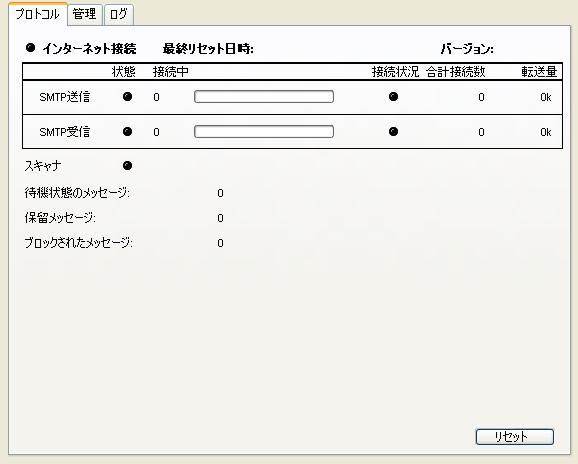Click the SMTP受信 row label

tap(65, 132)
